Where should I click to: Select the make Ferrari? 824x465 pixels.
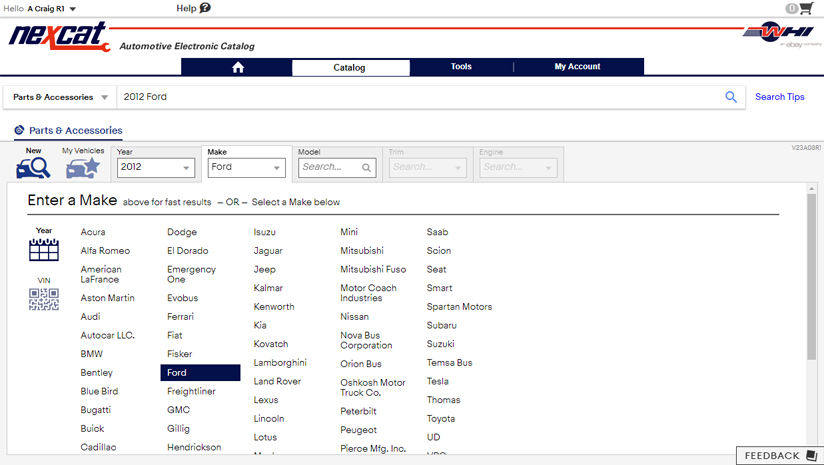(180, 316)
